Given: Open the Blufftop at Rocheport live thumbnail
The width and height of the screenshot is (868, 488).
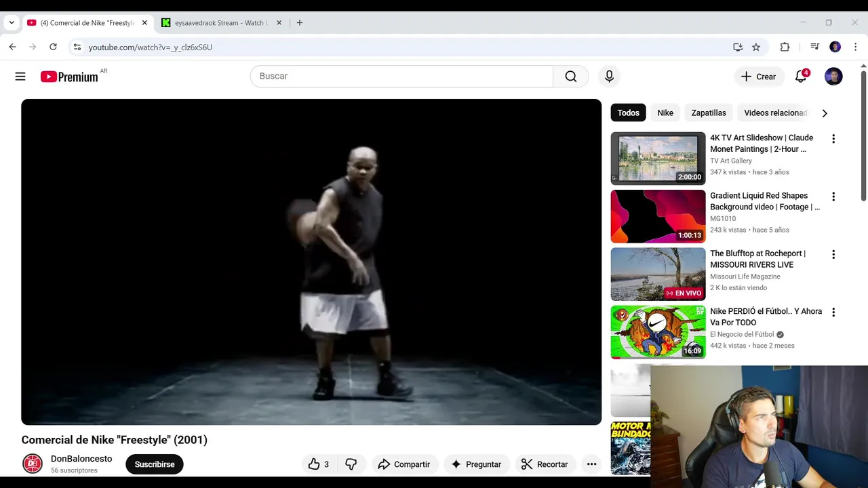Looking at the screenshot, I should [x=658, y=274].
